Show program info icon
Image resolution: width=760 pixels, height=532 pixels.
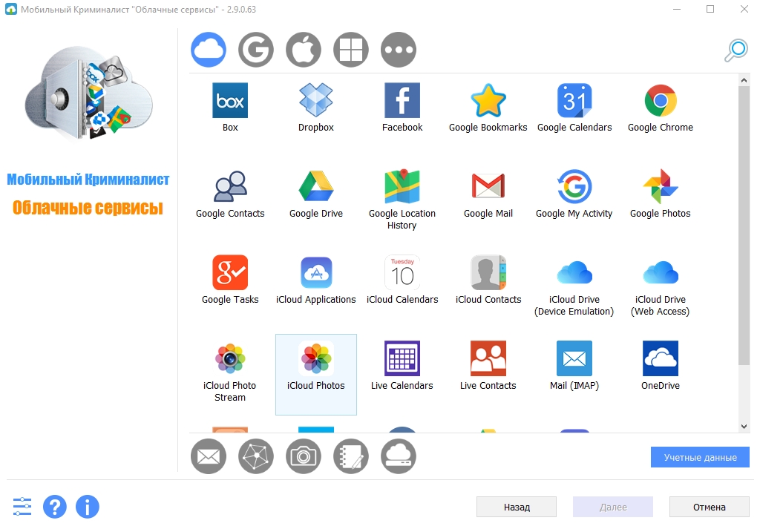pyautogui.click(x=88, y=507)
